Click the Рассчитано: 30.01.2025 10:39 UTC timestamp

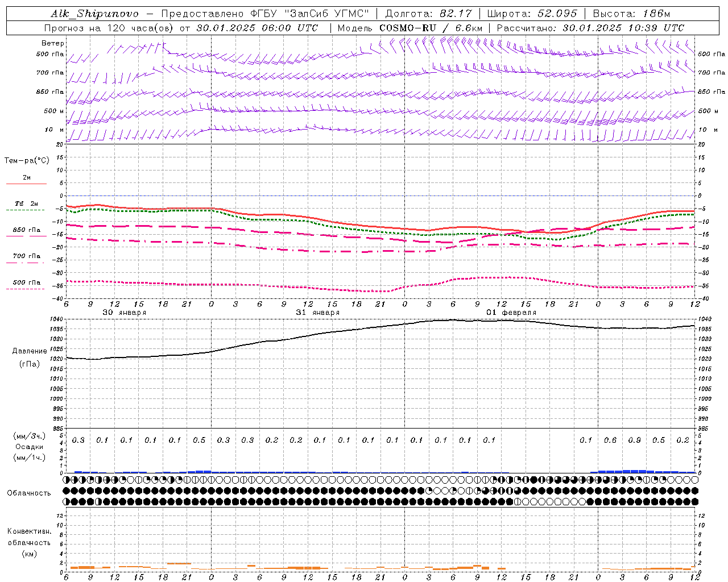(x=590, y=28)
